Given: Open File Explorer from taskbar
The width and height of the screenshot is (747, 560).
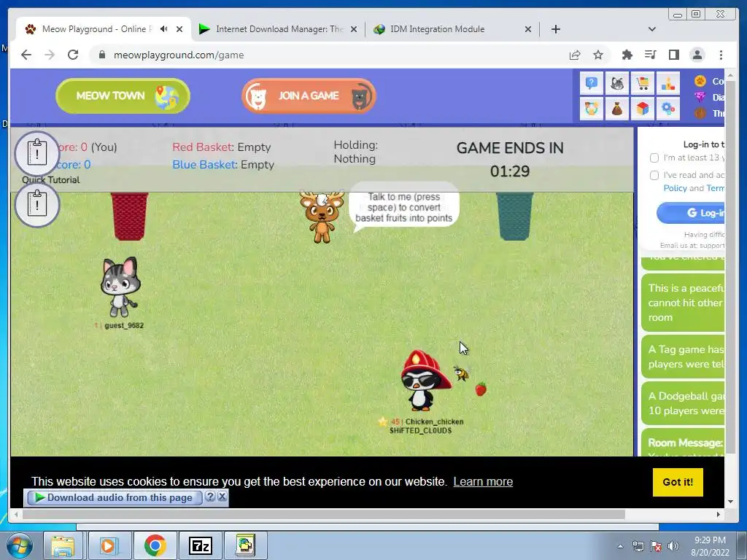Looking at the screenshot, I should [x=63, y=545].
